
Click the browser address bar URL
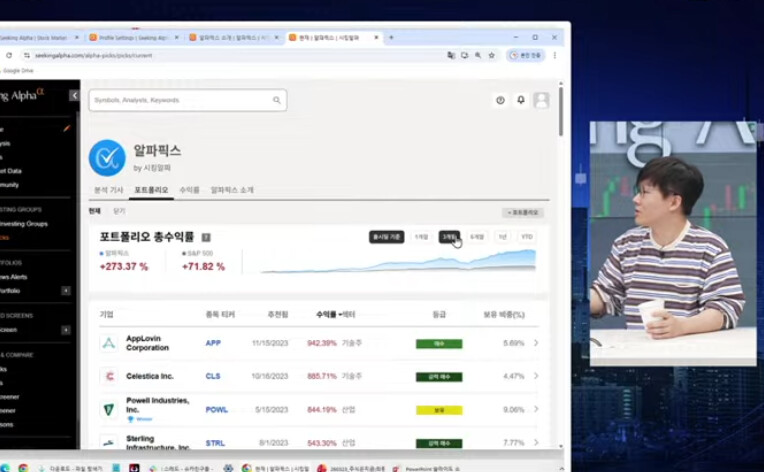94,56
